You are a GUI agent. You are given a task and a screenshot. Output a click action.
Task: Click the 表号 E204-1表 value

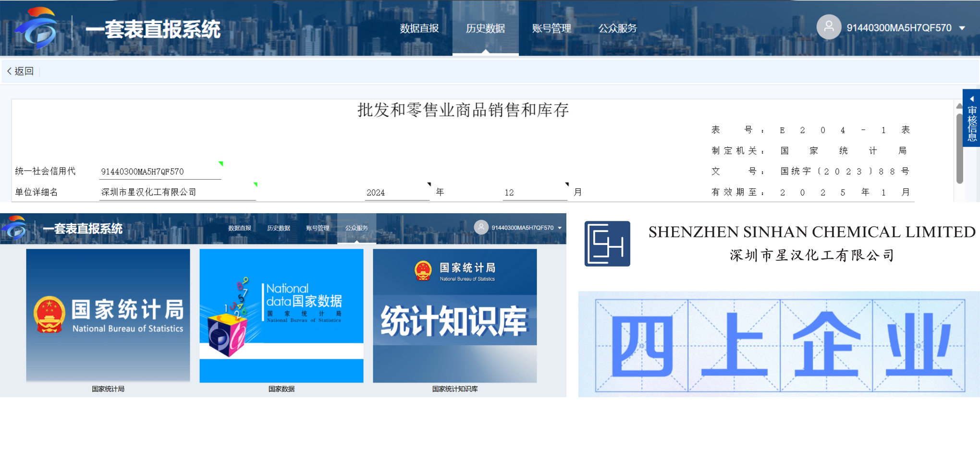point(845,130)
